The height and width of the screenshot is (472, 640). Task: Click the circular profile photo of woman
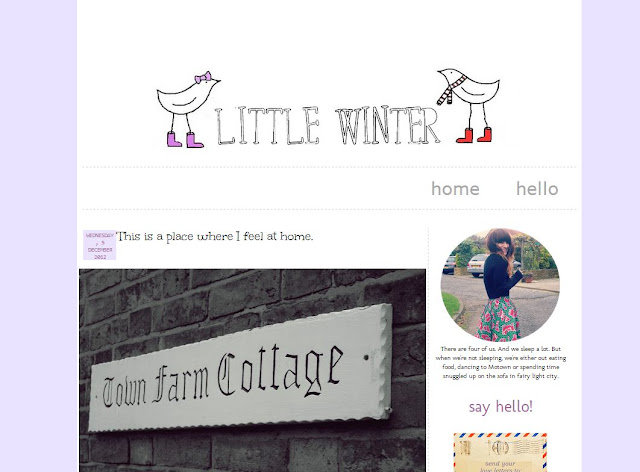point(500,285)
